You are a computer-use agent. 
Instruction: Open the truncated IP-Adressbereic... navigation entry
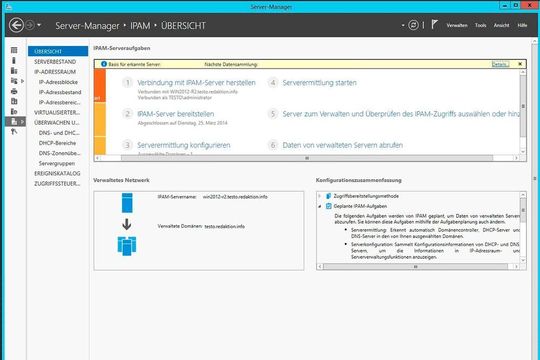[59, 102]
